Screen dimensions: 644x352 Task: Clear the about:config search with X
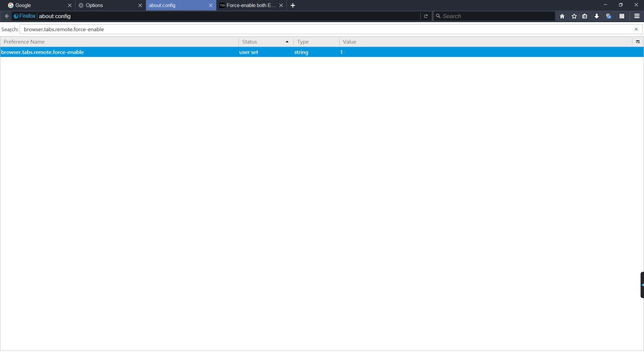click(636, 29)
